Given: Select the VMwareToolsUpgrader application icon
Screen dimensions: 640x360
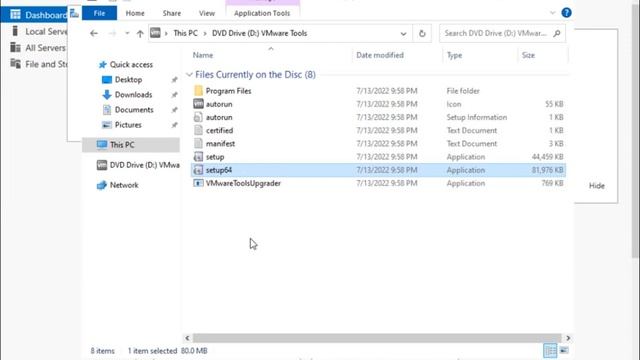Looking at the screenshot, I should point(198,183).
